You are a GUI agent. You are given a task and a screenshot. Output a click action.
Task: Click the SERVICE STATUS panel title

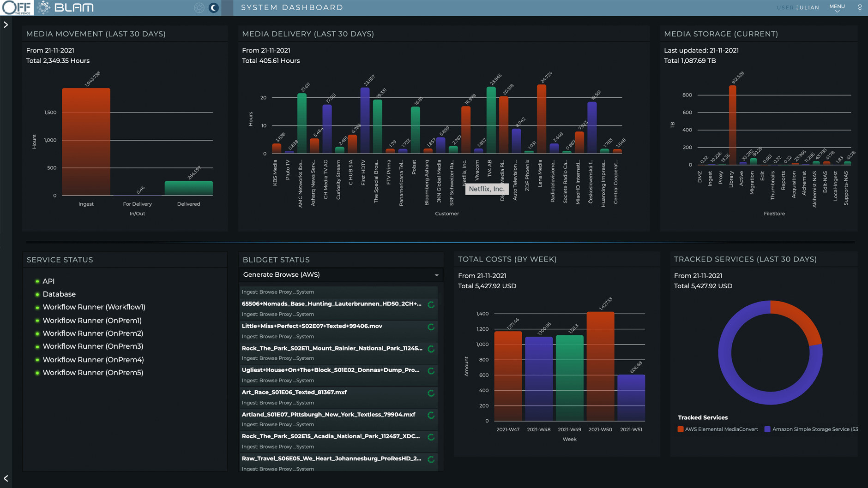point(60,260)
